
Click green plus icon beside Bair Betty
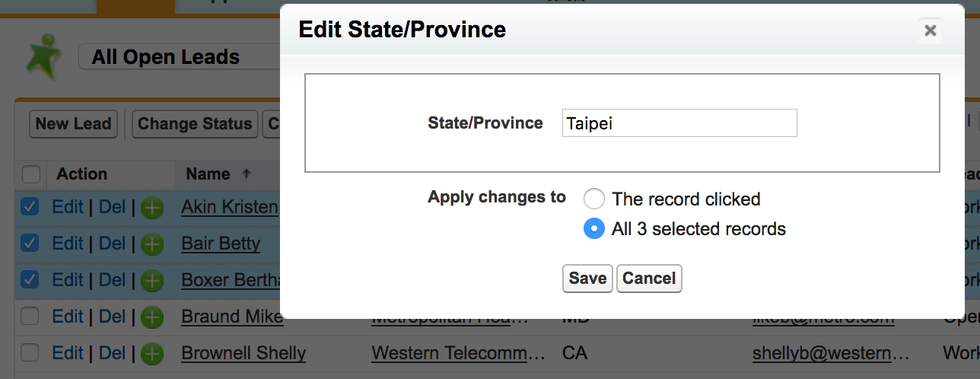(x=152, y=244)
